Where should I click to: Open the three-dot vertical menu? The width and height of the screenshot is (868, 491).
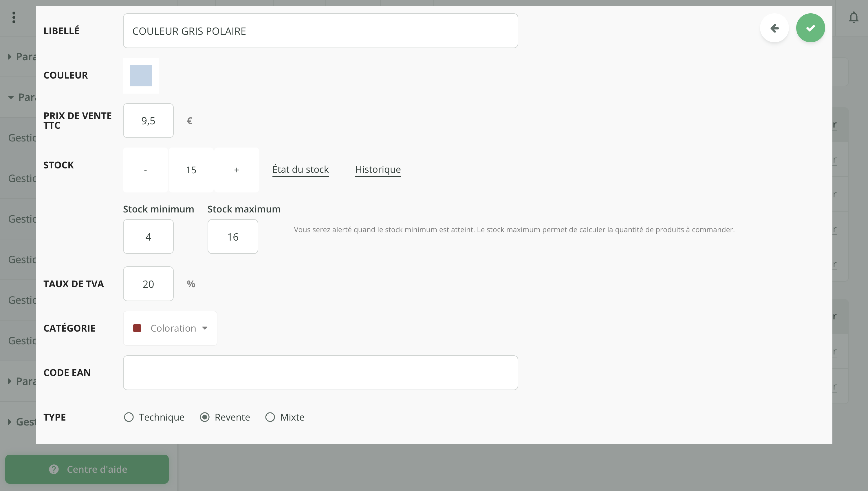[14, 17]
